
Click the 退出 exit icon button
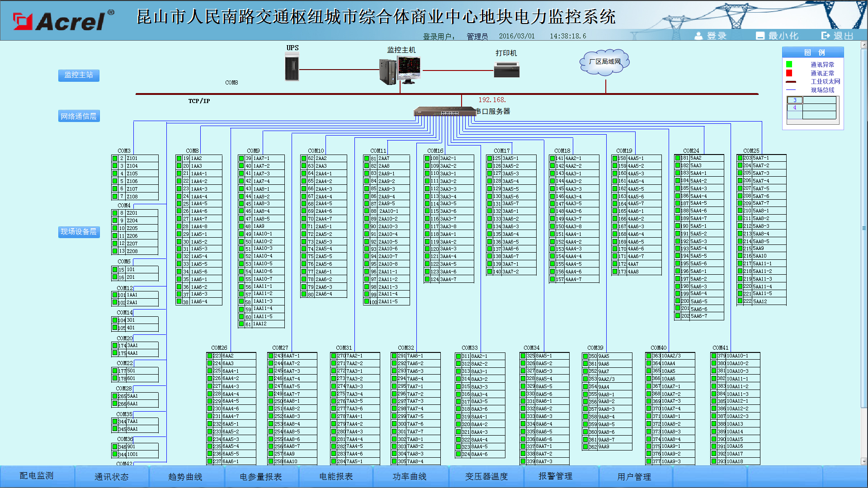click(x=826, y=36)
